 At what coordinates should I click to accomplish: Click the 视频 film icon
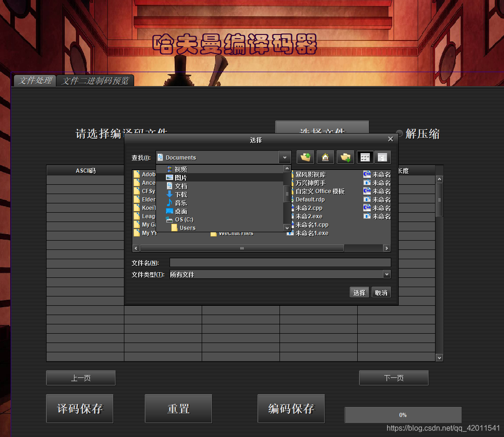[170, 169]
